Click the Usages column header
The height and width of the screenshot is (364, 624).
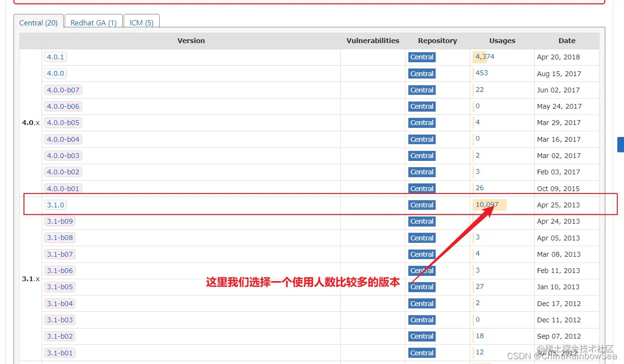[502, 41]
